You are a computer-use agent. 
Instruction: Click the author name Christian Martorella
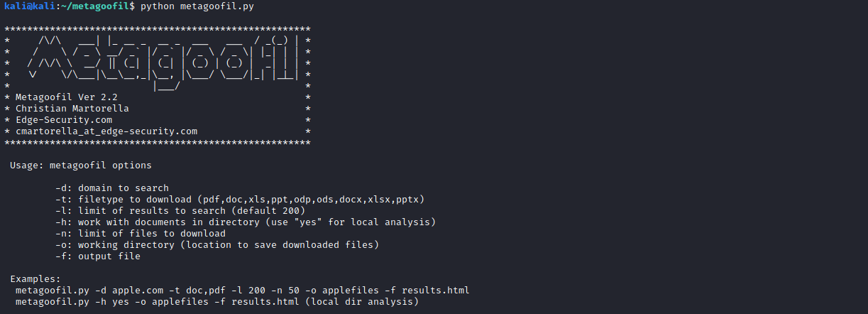pos(72,109)
